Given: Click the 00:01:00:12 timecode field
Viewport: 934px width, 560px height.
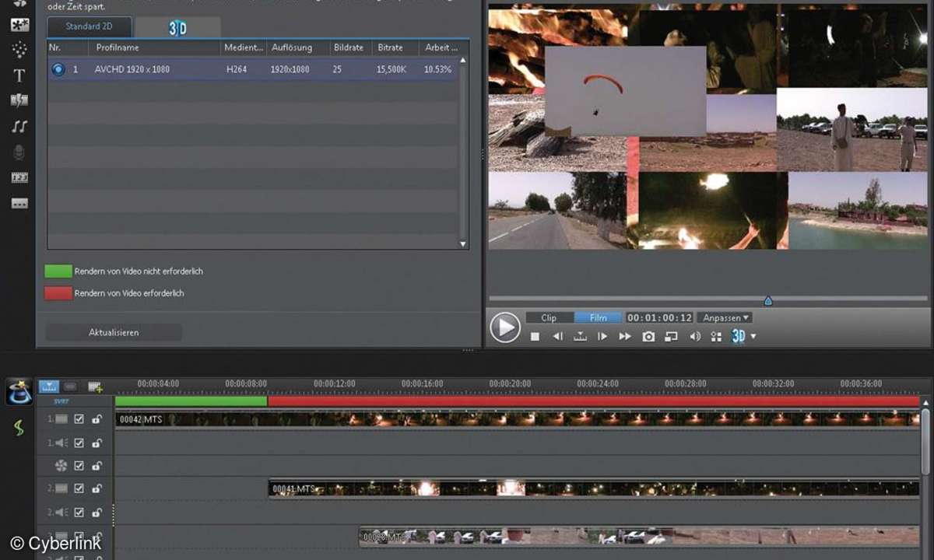Looking at the screenshot, I should pos(660,317).
